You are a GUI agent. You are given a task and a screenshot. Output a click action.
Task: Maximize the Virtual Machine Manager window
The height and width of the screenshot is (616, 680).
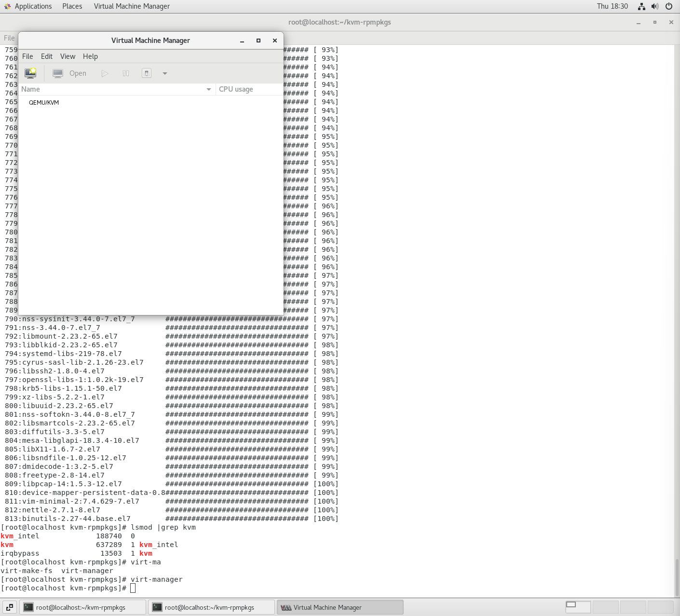pyautogui.click(x=258, y=41)
